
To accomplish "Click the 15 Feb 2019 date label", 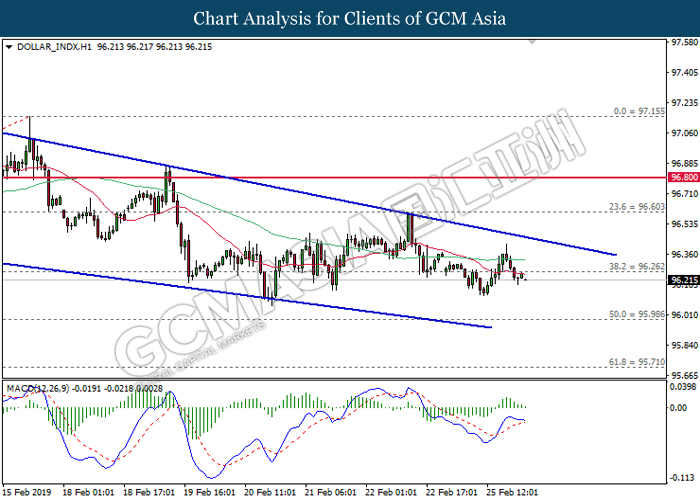I will [x=27, y=492].
